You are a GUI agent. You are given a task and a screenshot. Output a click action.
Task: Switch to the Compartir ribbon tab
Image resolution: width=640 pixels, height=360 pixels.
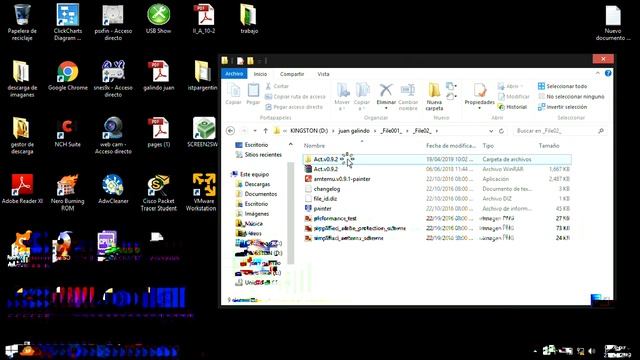[x=292, y=74]
